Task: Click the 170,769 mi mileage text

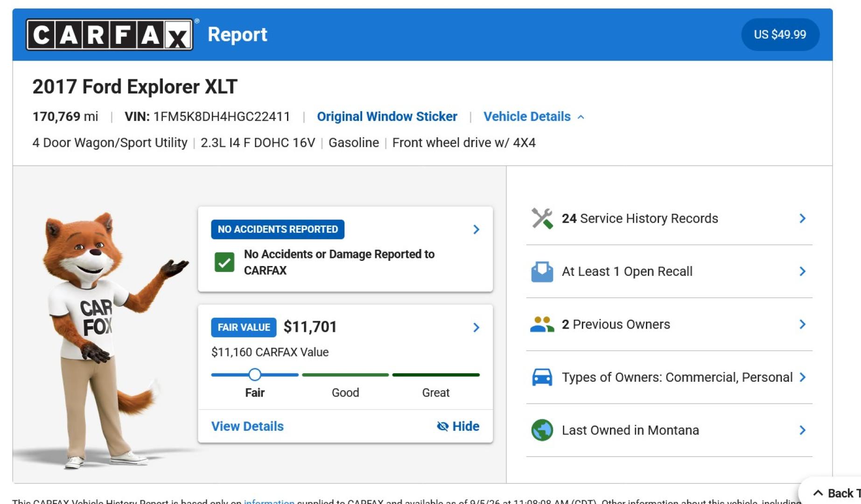Action: [65, 117]
